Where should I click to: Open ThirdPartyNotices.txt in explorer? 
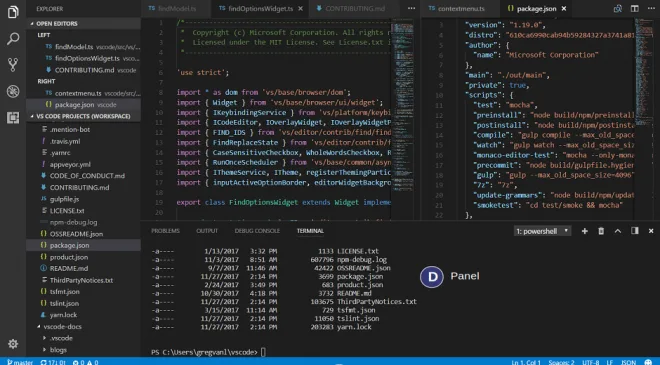coord(83,280)
